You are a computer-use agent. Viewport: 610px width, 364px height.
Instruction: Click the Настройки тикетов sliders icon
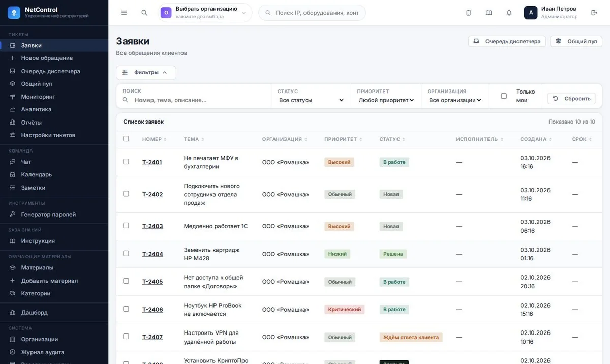(12, 135)
